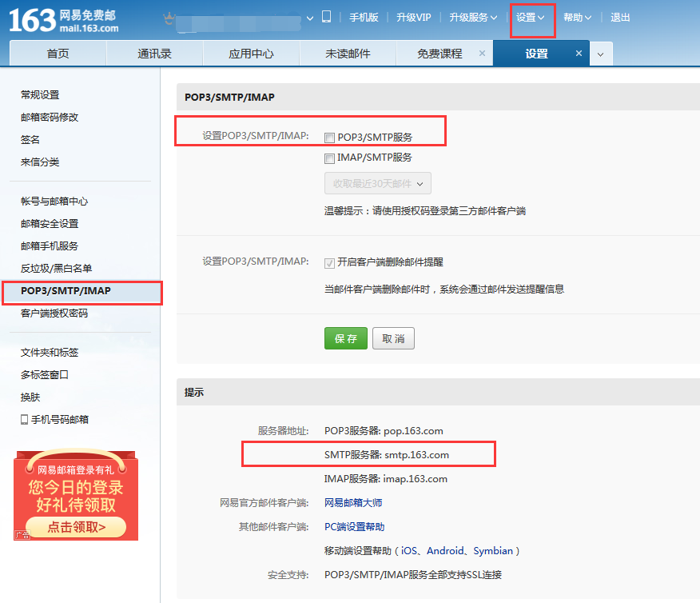The width and height of the screenshot is (700, 603).
Task: Click the 升级VIP link
Action: tap(414, 18)
